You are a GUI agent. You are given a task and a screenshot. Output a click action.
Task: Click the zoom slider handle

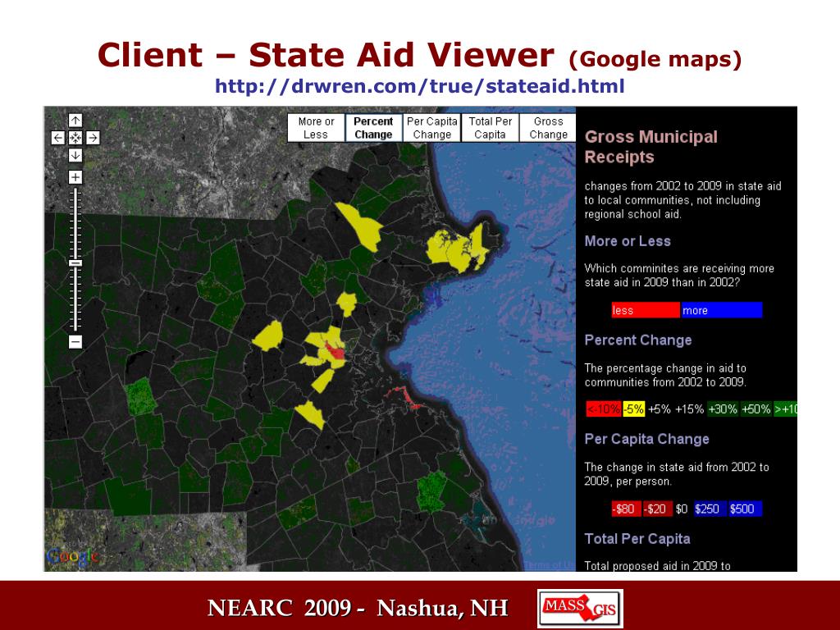(x=75, y=263)
